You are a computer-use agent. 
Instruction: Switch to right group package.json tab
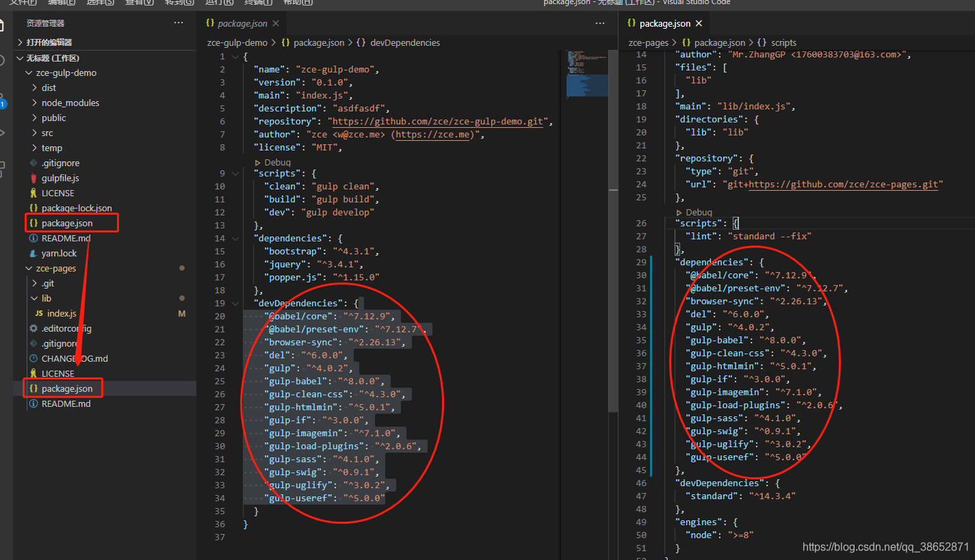click(664, 23)
